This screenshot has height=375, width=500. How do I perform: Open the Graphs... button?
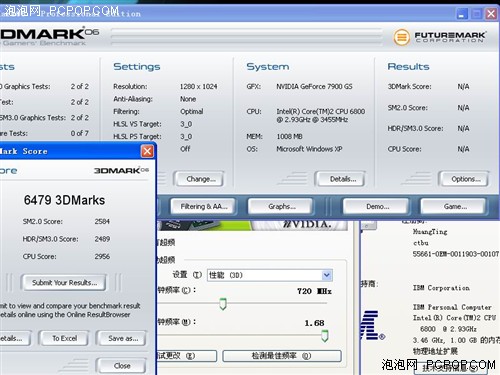281,206
